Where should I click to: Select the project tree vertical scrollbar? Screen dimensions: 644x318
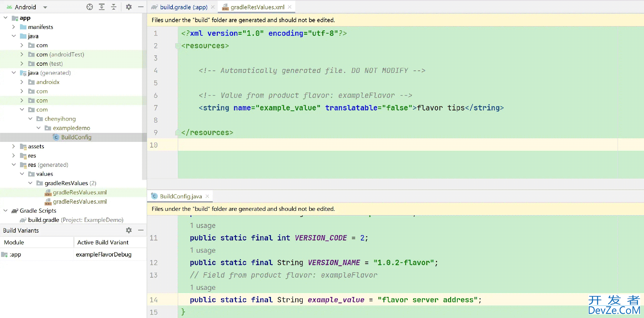(x=144, y=96)
